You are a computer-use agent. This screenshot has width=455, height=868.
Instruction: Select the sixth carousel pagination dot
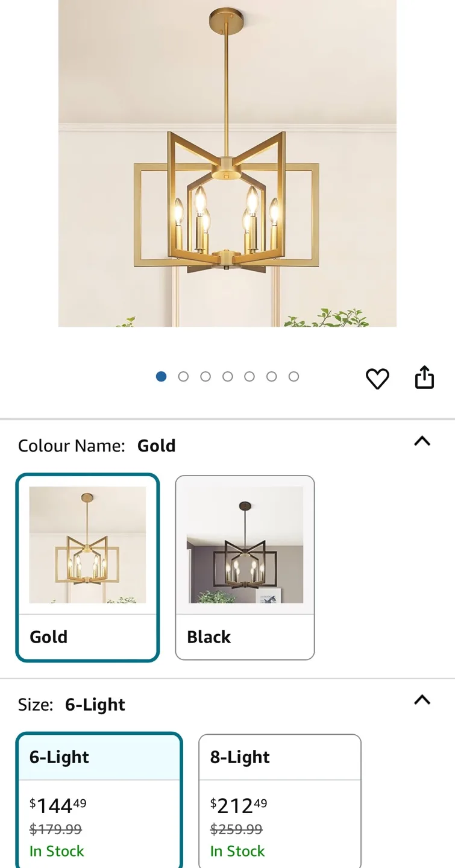click(272, 376)
